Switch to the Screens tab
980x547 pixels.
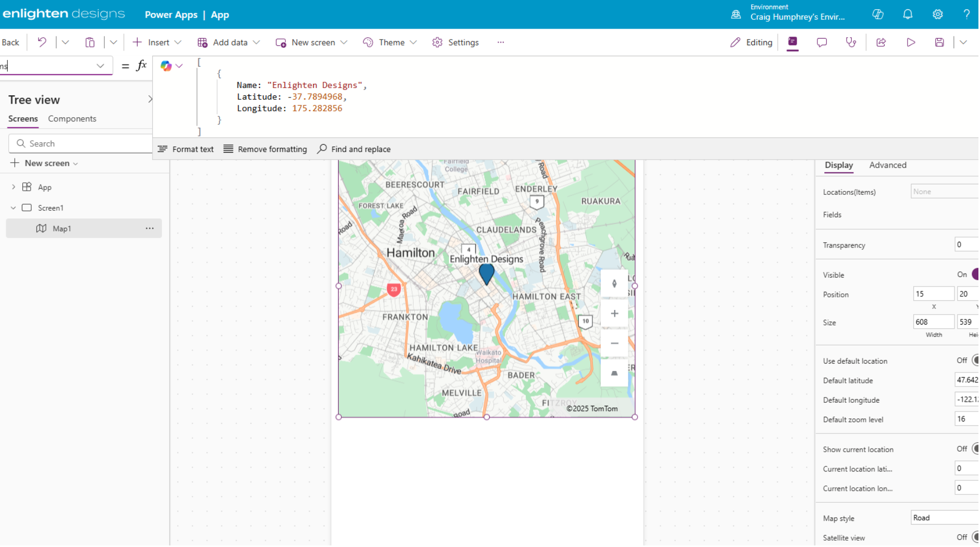tap(23, 119)
